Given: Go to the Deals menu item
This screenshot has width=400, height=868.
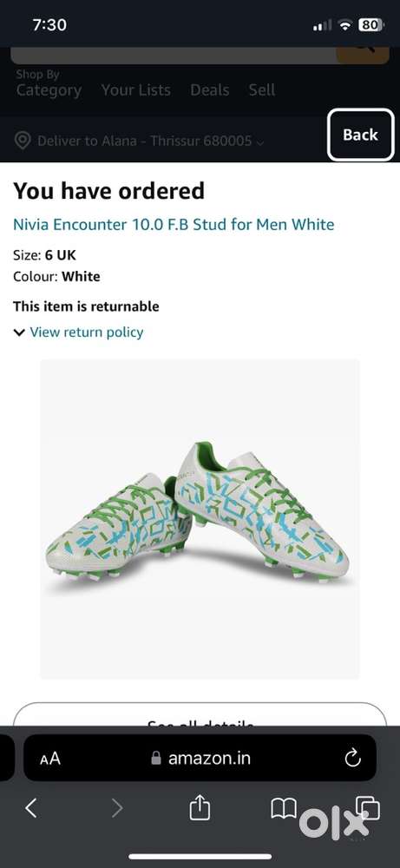Looking at the screenshot, I should 210,89.
